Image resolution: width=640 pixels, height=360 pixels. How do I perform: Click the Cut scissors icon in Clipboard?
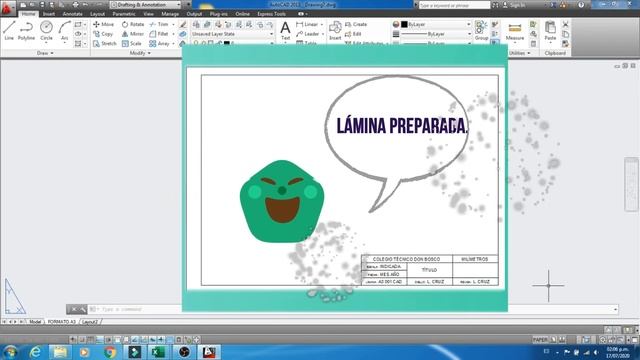[565, 24]
